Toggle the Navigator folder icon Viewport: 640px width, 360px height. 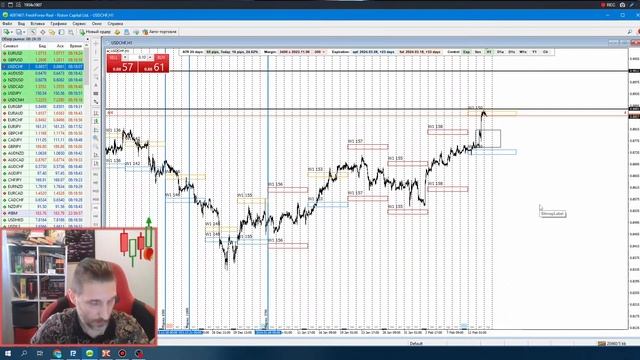[x=52, y=32]
